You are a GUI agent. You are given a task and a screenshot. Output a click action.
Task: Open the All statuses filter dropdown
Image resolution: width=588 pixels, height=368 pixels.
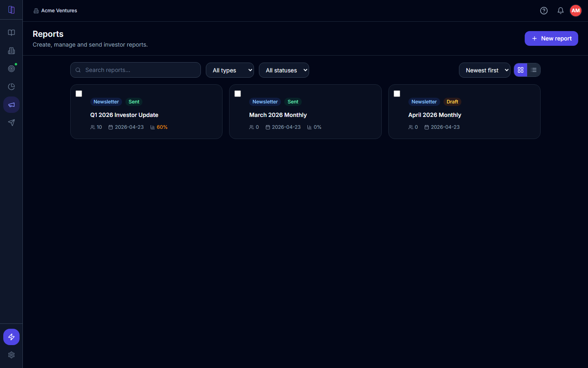[x=284, y=70]
